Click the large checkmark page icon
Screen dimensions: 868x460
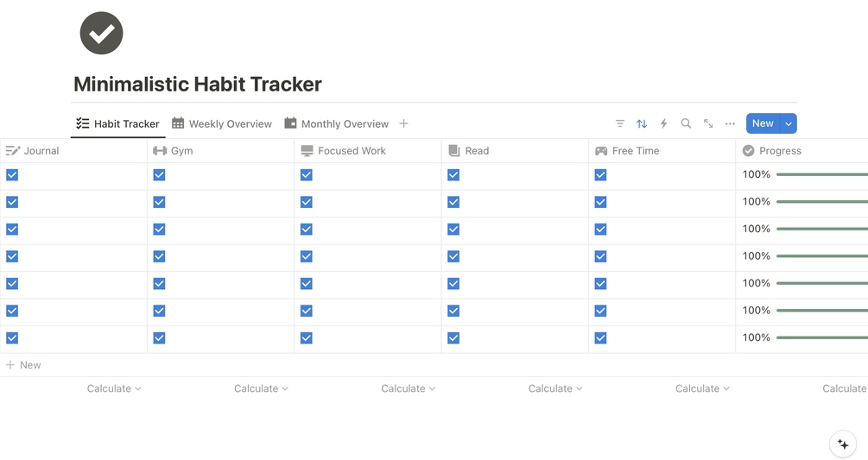[x=101, y=34]
